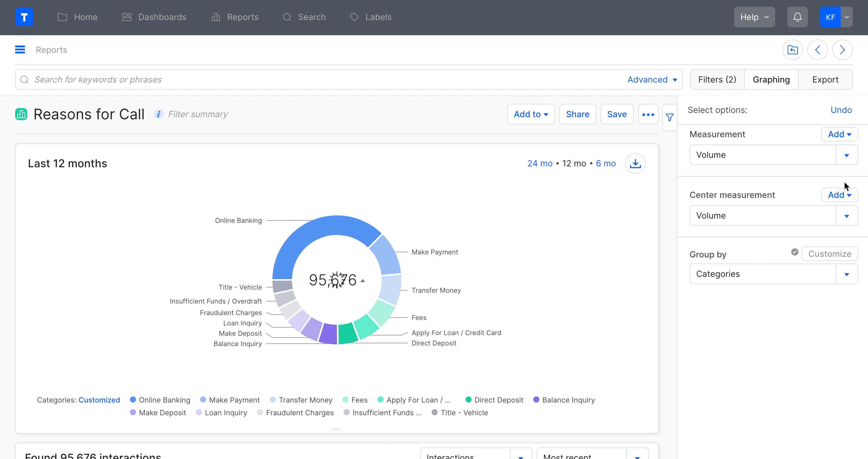Toggle Direct Deposit legend item
This screenshot has height=459, width=868.
click(498, 400)
